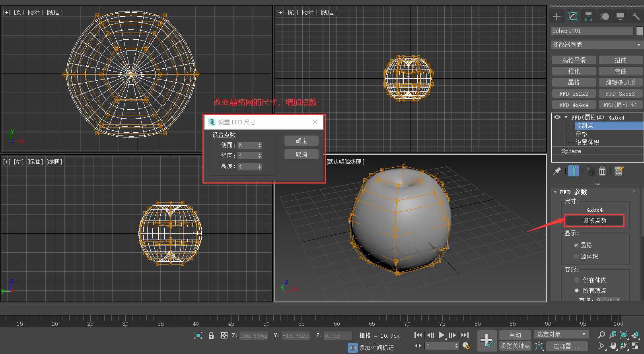The width and height of the screenshot is (644, 354).
Task: Click Zoom Extents All Selected icon
Action: 636,335
